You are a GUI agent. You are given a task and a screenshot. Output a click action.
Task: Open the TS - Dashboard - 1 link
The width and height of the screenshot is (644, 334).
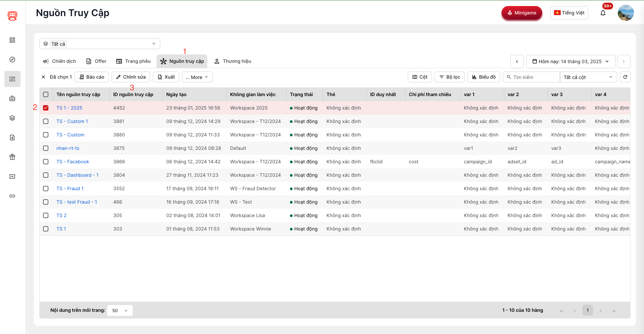coord(77,175)
